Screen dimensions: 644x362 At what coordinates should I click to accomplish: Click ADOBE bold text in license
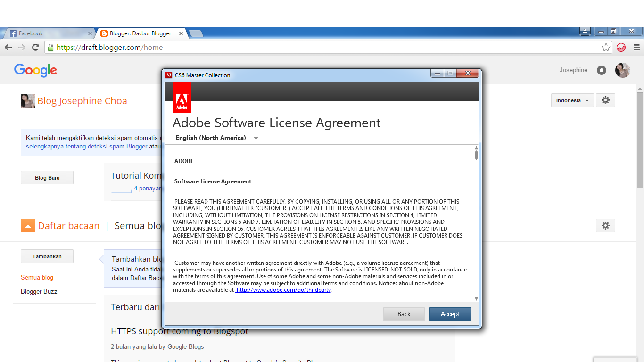[x=184, y=161]
